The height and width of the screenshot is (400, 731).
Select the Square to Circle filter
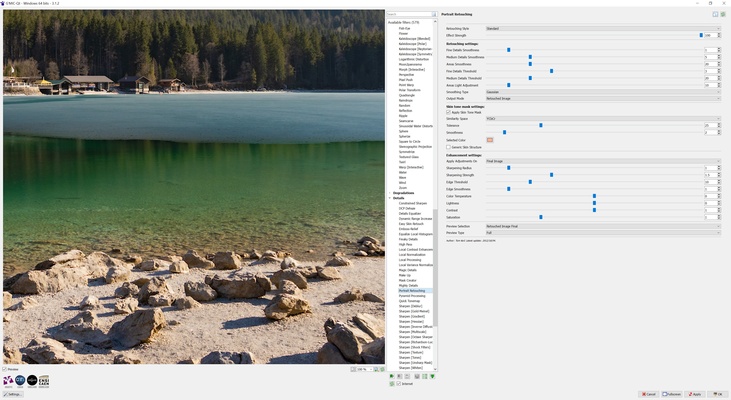409,141
